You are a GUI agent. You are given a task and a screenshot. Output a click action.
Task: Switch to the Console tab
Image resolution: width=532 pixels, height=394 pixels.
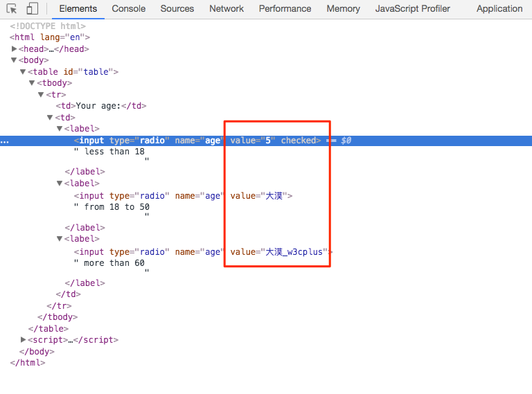click(x=129, y=9)
